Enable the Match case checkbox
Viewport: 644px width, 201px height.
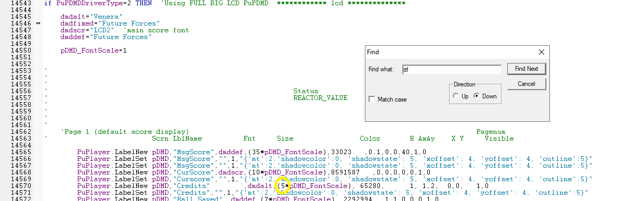tap(372, 99)
